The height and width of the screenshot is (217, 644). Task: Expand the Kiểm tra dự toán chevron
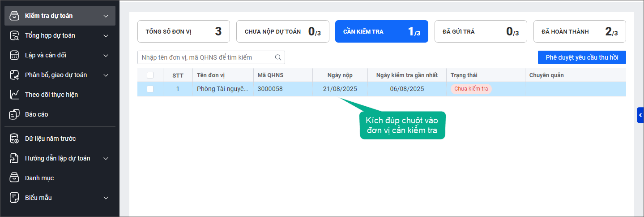coord(106,16)
